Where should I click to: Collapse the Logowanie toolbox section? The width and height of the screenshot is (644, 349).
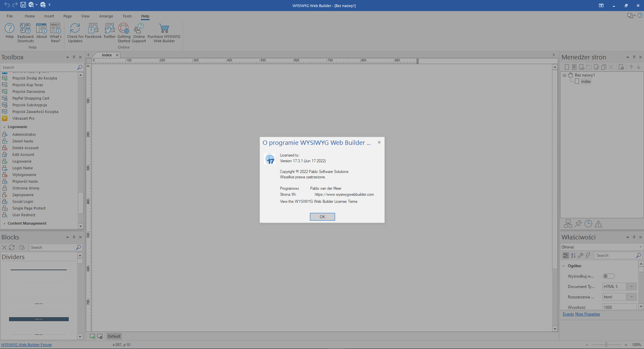pos(4,127)
